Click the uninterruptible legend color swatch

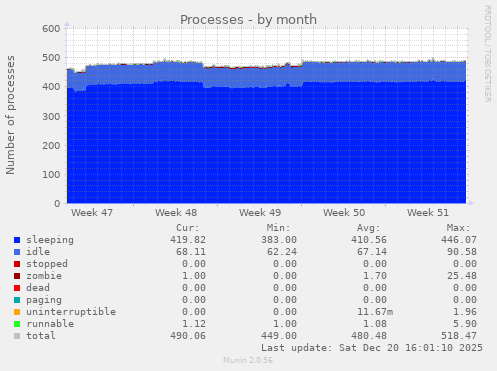[x=17, y=312]
